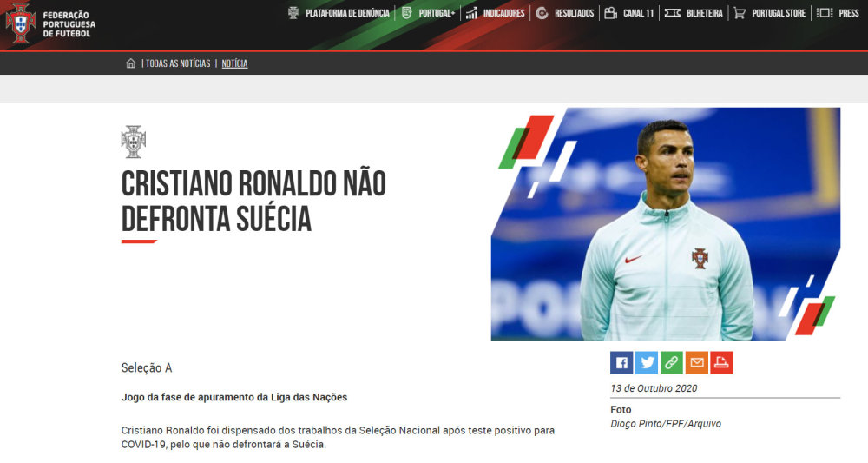Click the Notícia breadcrumb link
This screenshot has height=463, width=868.
[234, 63]
